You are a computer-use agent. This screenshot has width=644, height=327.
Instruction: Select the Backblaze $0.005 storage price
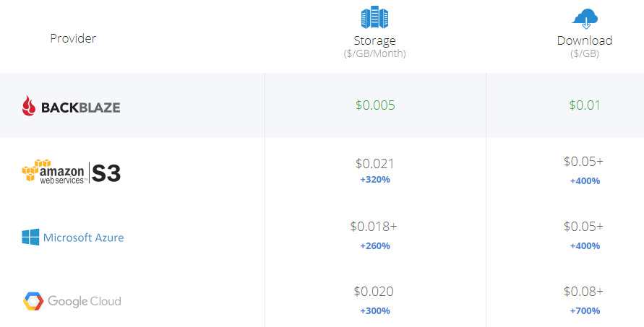[x=375, y=105]
